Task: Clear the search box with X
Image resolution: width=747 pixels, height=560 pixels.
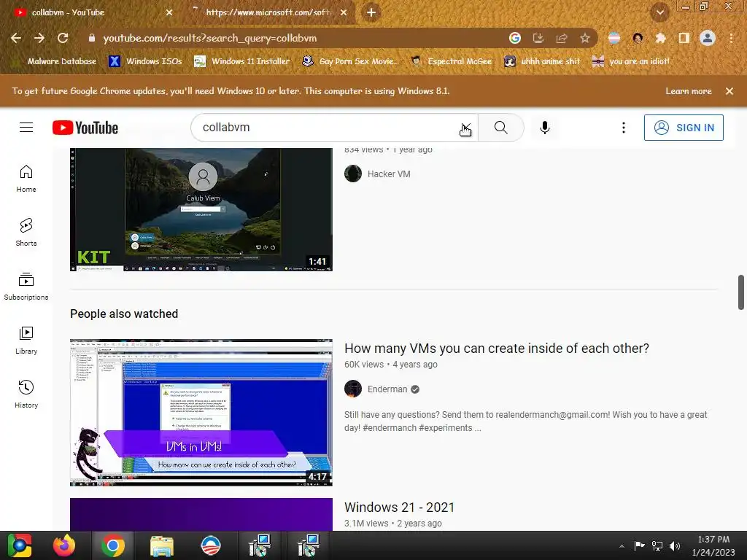Action: (466, 128)
